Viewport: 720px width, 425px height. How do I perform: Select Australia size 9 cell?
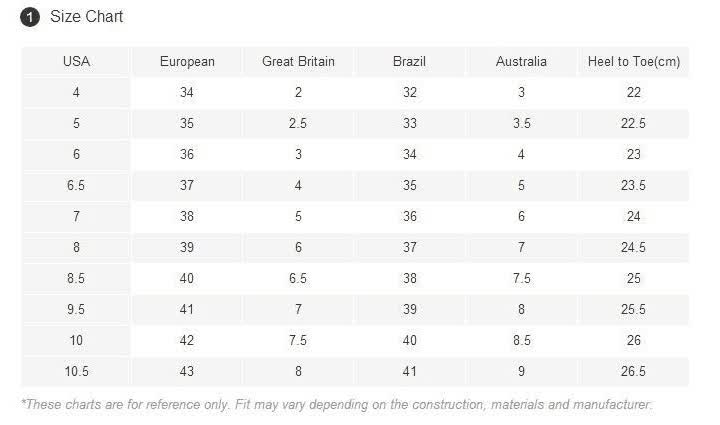coord(521,372)
